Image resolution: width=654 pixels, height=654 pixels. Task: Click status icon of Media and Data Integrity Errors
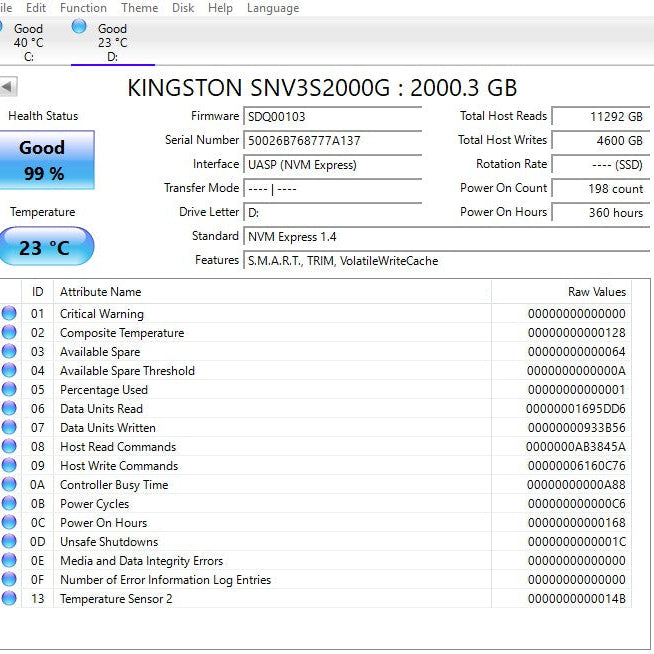click(x=9, y=560)
